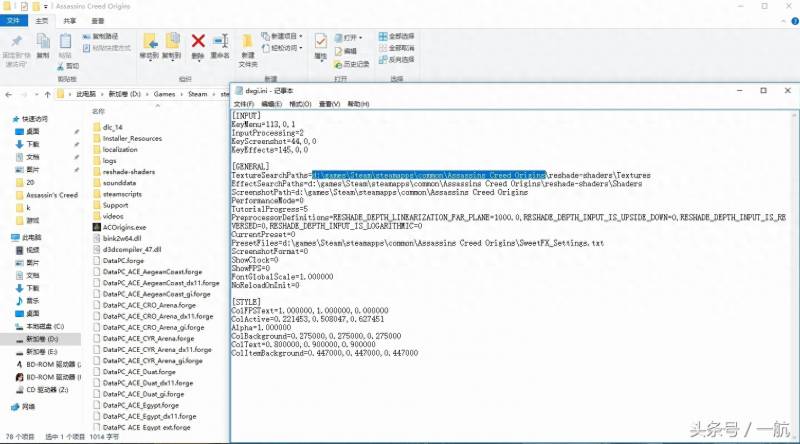Click Paste shortcut (粘贴快捷方式) in ribbon
Viewport: 800px width, 444px height.
[106, 47]
